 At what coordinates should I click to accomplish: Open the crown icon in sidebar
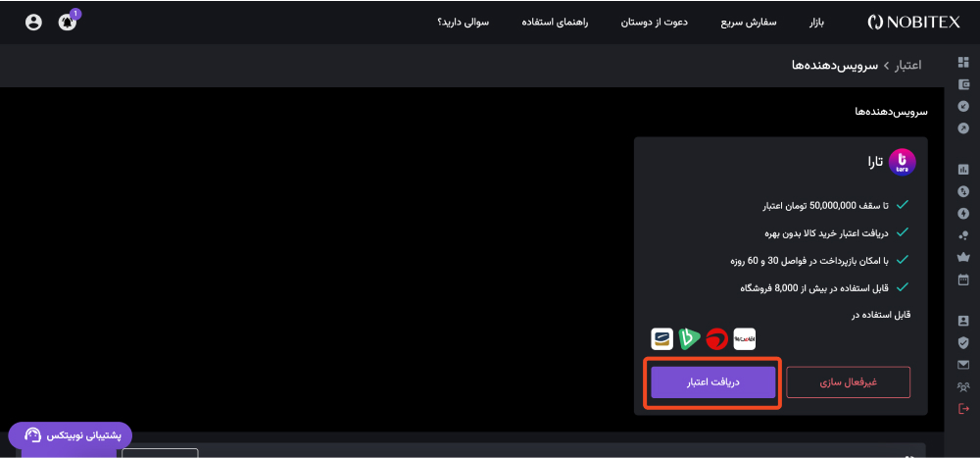pos(963,257)
